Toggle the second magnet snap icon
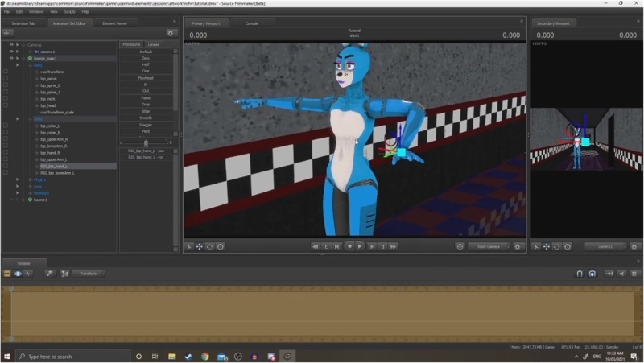Image resolution: width=644 pixels, height=363 pixels. point(592,274)
